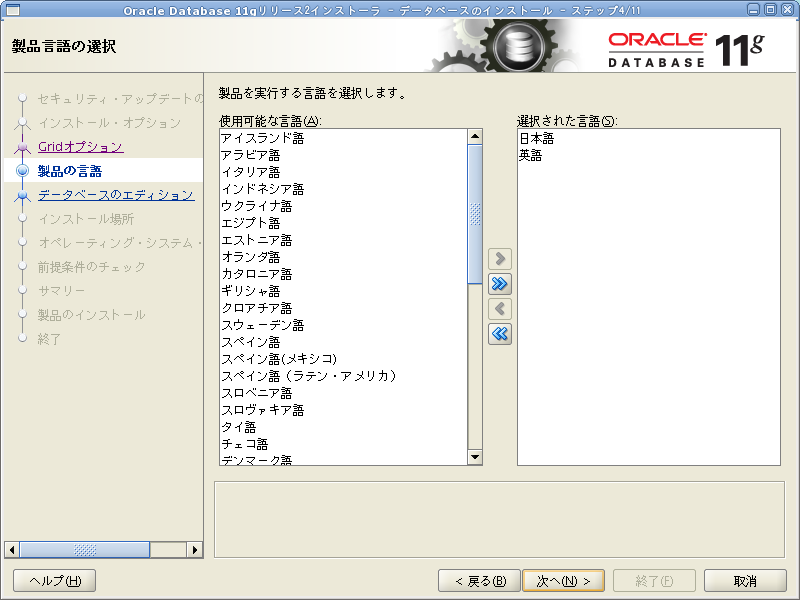Select チェコ語 in available languages

tap(343, 444)
